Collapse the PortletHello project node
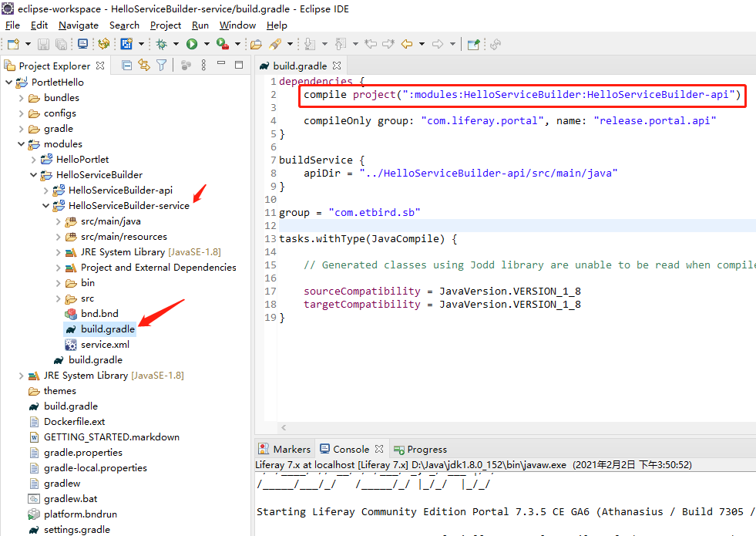756x536 pixels. point(8,82)
